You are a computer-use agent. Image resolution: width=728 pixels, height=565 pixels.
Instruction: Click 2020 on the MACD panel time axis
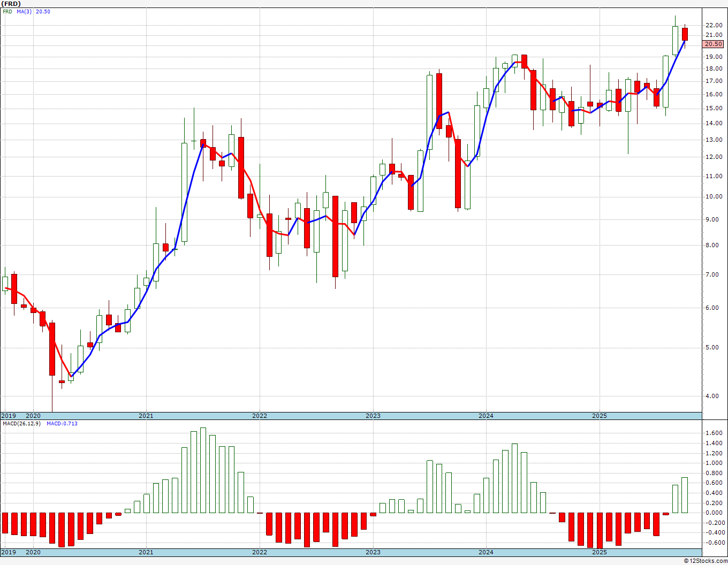click(33, 553)
